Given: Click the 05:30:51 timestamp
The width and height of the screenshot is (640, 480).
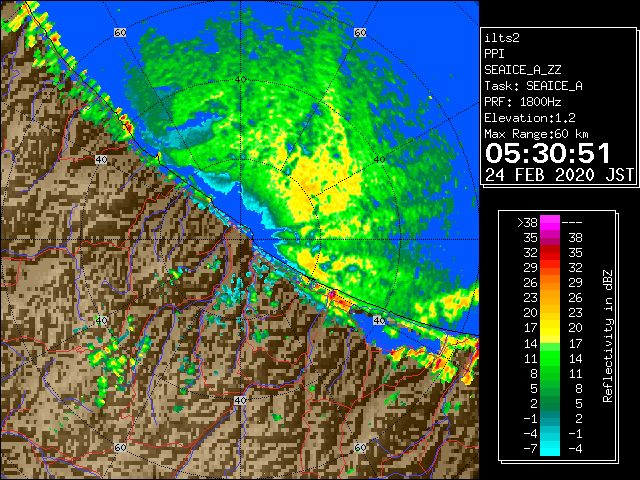Looking at the screenshot, I should pyautogui.click(x=548, y=153).
